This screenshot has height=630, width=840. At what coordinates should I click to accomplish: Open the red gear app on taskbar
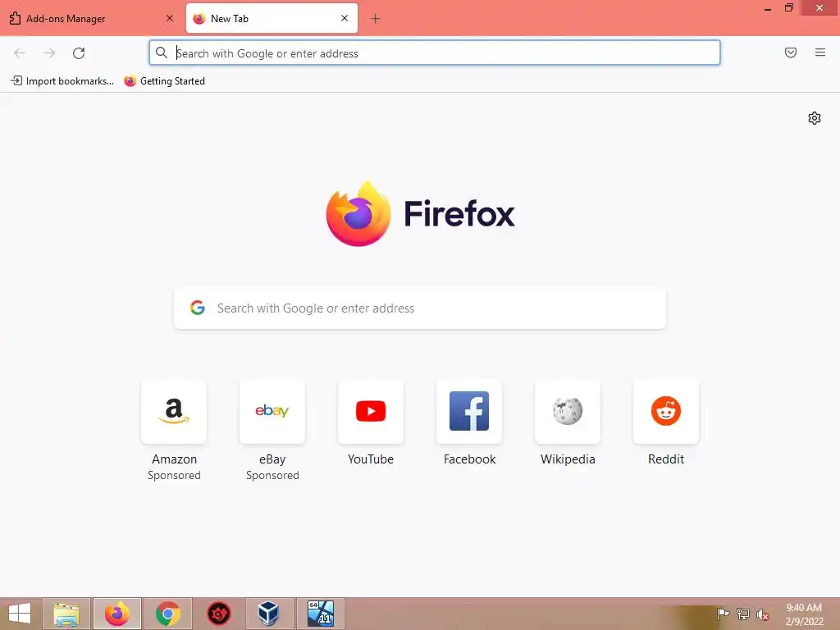tap(219, 614)
